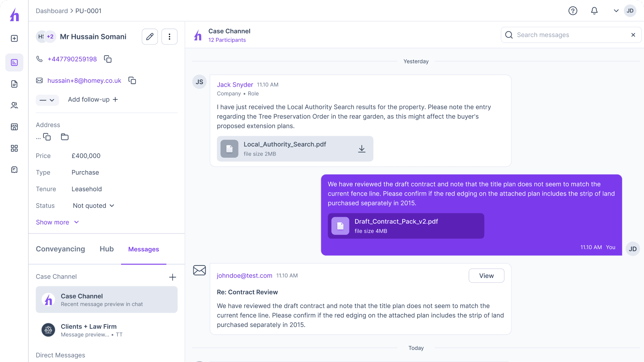
Task: Copy the phone number +447790259198
Action: [108, 59]
